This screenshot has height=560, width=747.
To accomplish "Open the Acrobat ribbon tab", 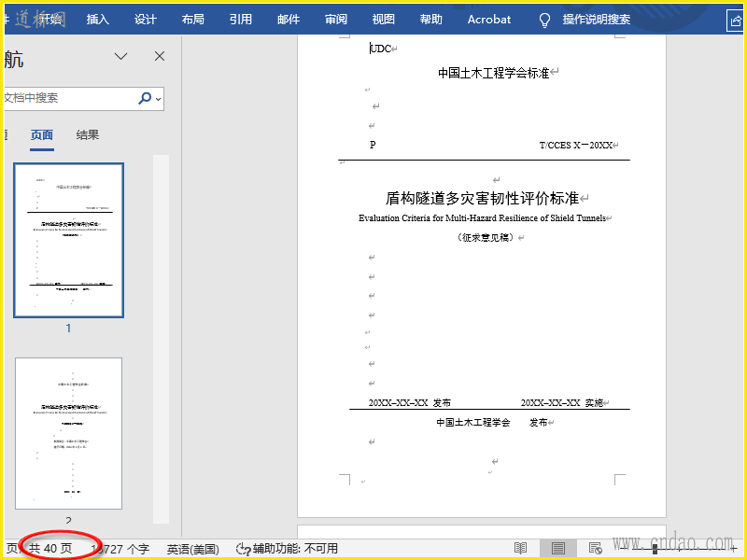I will point(489,20).
